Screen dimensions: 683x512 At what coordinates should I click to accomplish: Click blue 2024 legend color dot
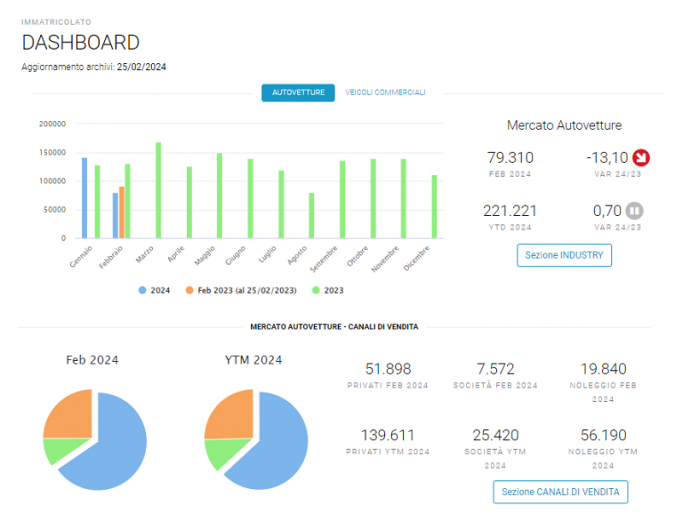pos(142,290)
